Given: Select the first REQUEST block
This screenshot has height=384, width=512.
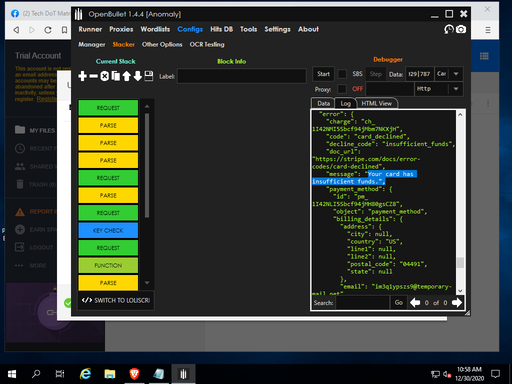Looking at the screenshot, I should coord(108,108).
